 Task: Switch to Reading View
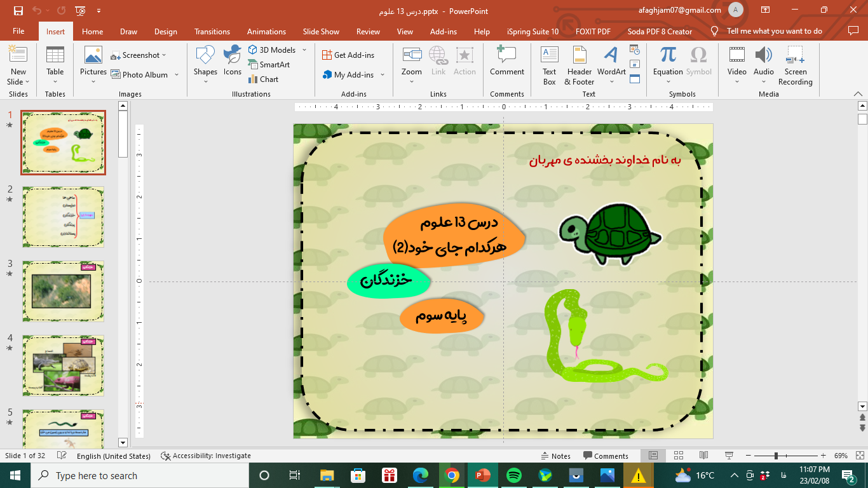[703, 456]
